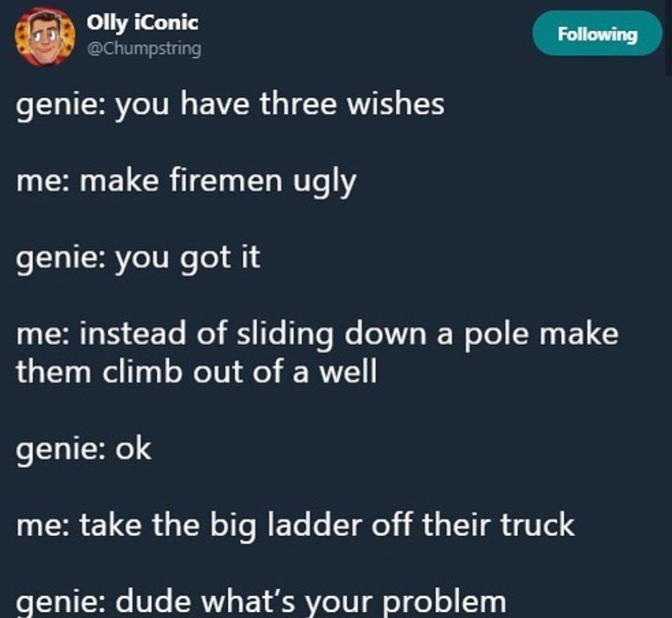Open the @Chumpstring handle link

pyautogui.click(x=144, y=48)
